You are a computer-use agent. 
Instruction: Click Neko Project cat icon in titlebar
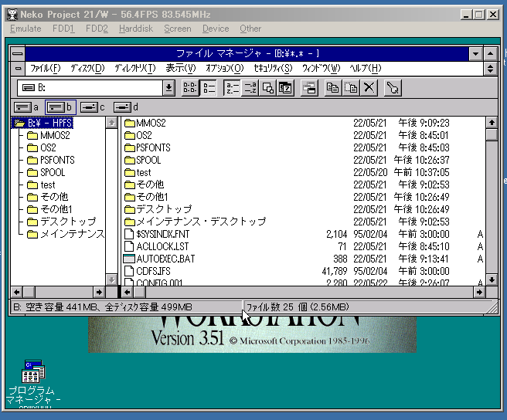tap(12, 15)
